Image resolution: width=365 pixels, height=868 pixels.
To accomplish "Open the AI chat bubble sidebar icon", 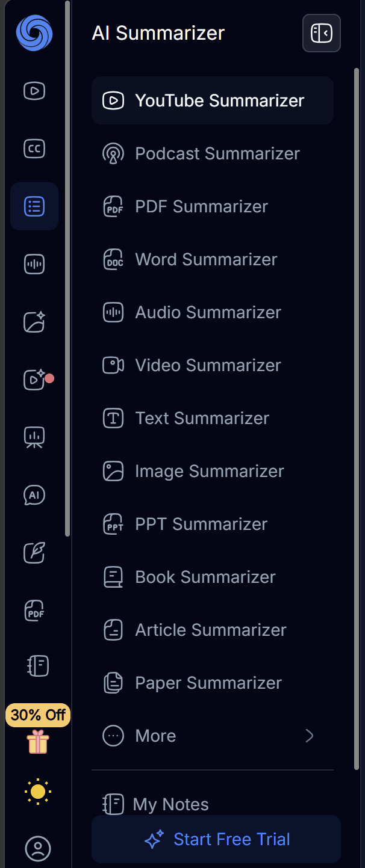I will pyautogui.click(x=34, y=495).
